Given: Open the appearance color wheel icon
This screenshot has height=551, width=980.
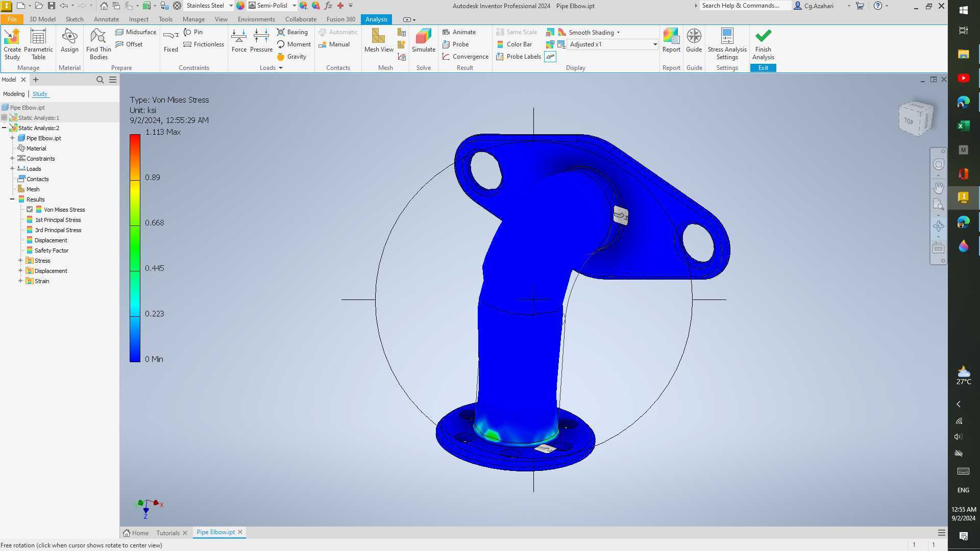Looking at the screenshot, I should pyautogui.click(x=240, y=6).
